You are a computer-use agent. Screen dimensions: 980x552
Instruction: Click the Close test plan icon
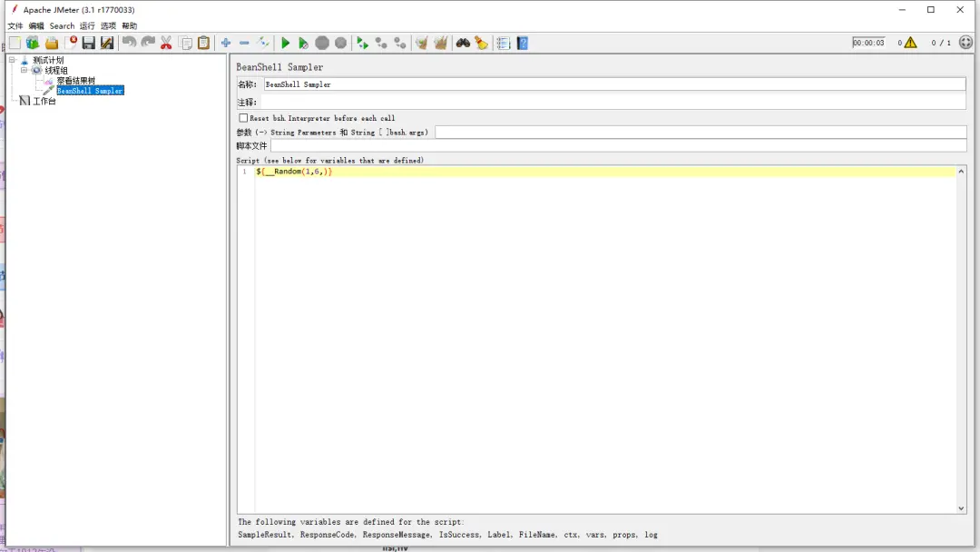71,44
